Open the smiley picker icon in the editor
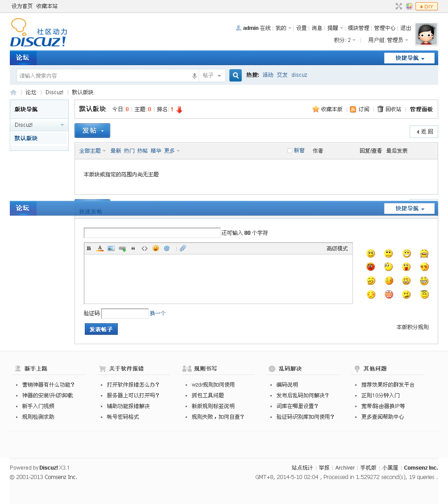Screen dimensions: 448x504 pos(156,248)
